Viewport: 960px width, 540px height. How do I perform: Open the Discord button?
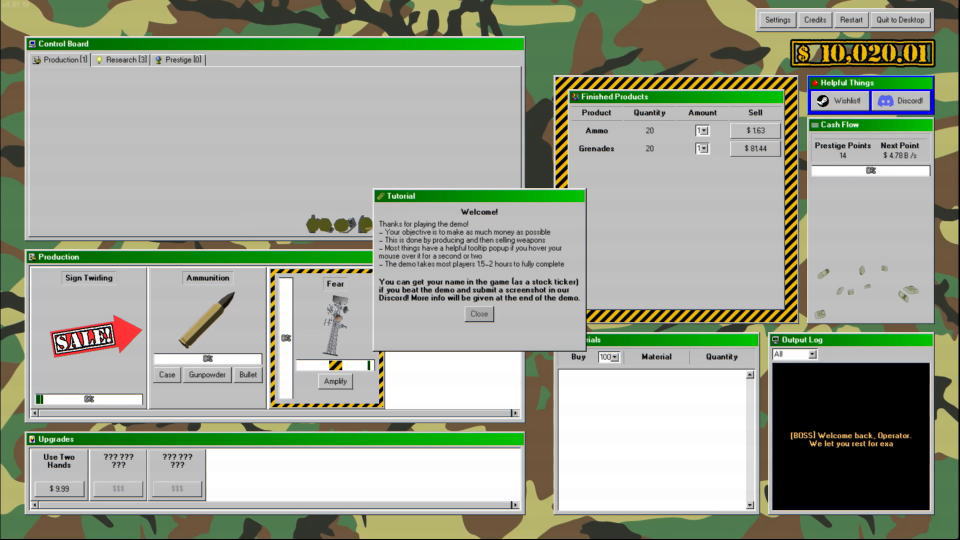click(x=900, y=101)
